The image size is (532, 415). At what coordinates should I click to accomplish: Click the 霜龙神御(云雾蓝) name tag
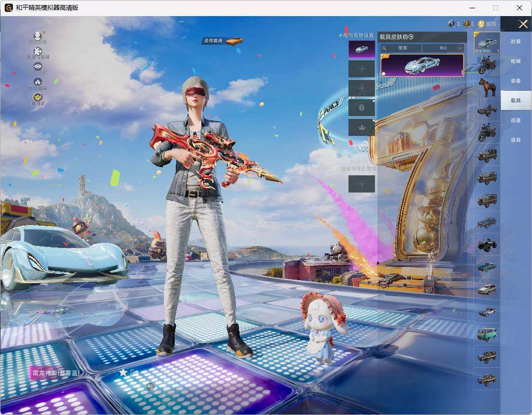[x=55, y=373]
